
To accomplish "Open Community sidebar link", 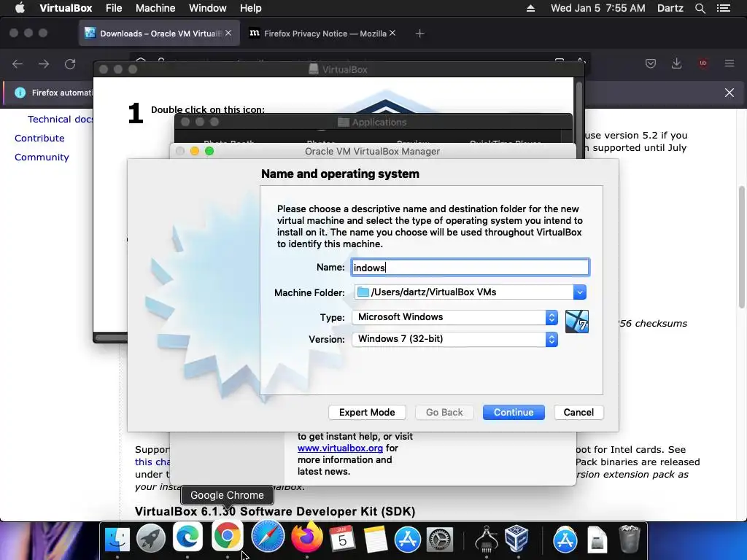I will point(42,157).
